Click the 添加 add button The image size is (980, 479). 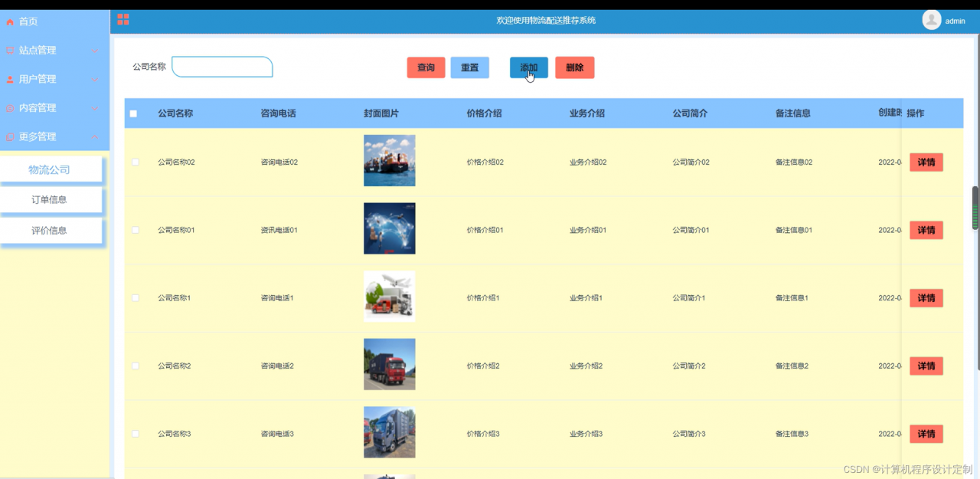529,67
